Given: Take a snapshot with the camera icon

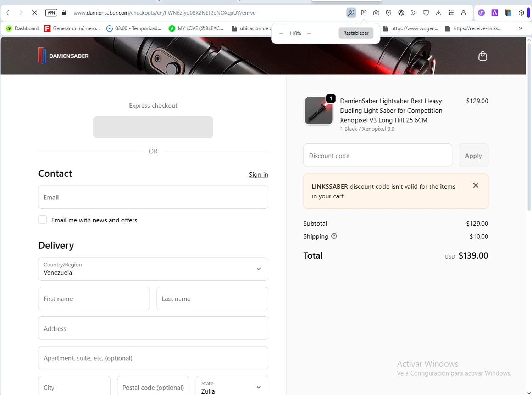Looking at the screenshot, I should [x=376, y=13].
